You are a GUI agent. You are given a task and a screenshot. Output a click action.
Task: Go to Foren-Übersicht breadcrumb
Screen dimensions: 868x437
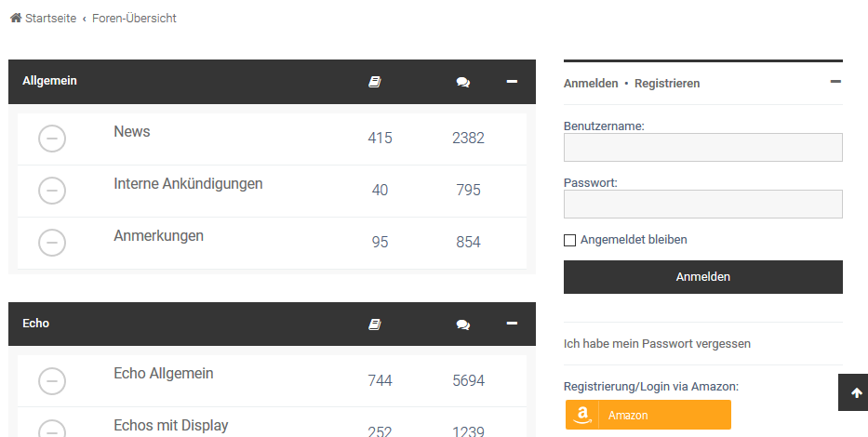coord(134,19)
